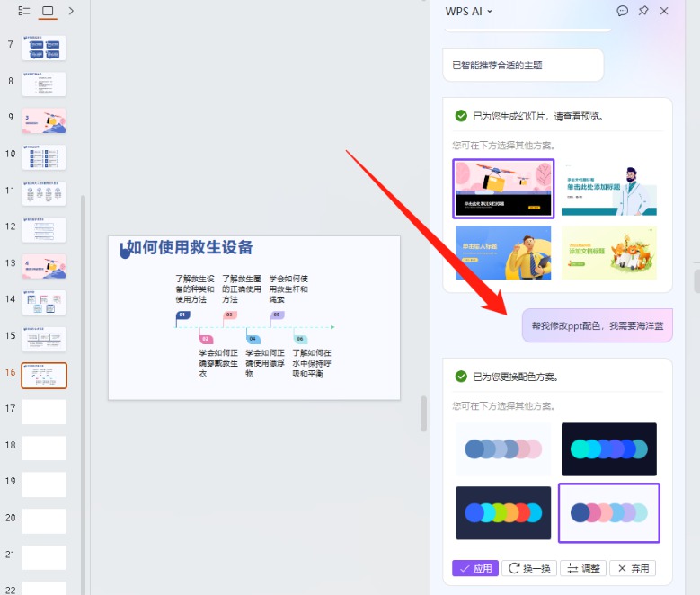Choose the doctor teal theme
The height and width of the screenshot is (595, 700).
[x=609, y=190]
